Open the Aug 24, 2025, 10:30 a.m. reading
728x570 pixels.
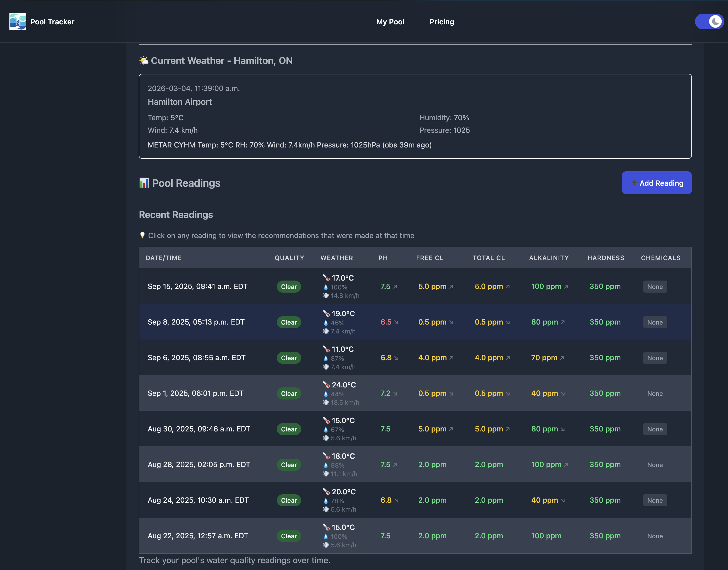pyautogui.click(x=415, y=500)
